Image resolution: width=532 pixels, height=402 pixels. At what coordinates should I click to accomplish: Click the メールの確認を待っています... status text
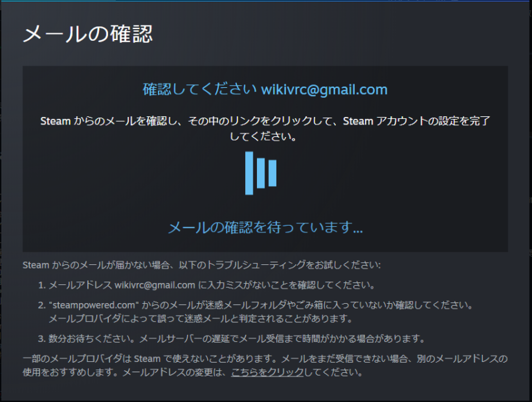coord(265,227)
